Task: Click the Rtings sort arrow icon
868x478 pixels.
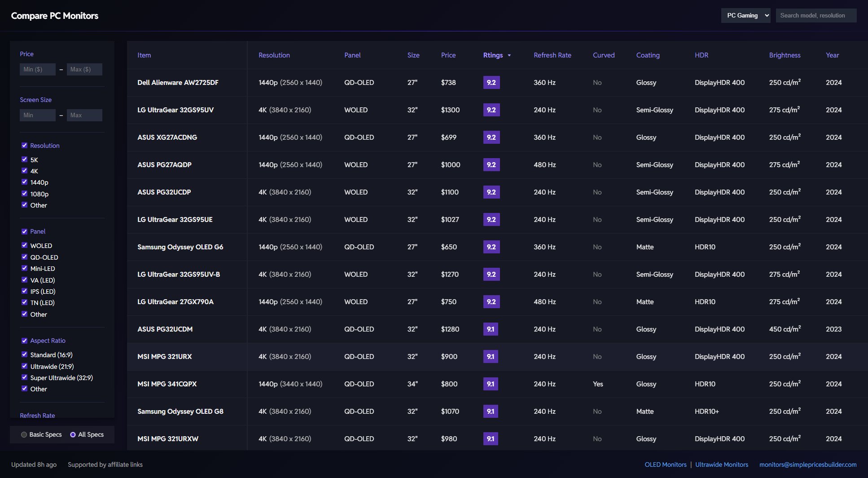Action: [509, 56]
